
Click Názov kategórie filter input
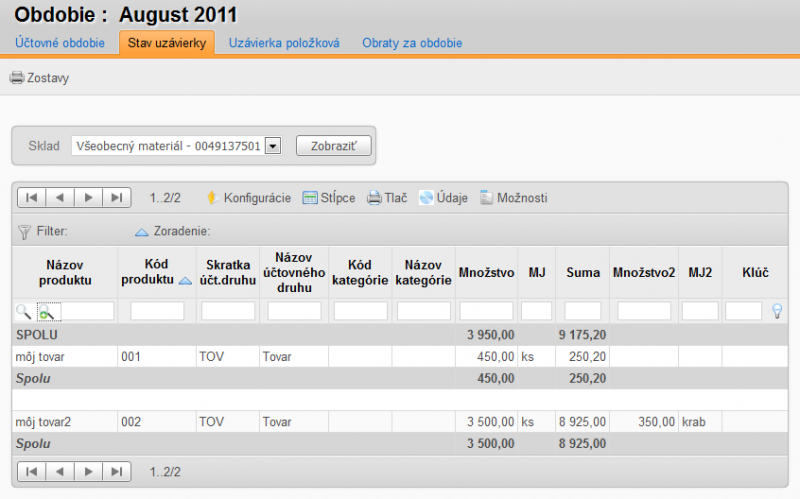424,311
